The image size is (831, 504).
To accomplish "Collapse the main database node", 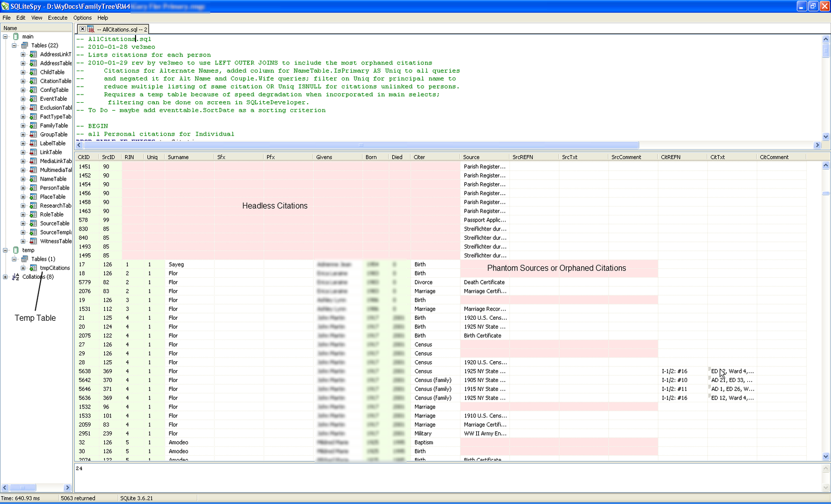I will (5, 36).
